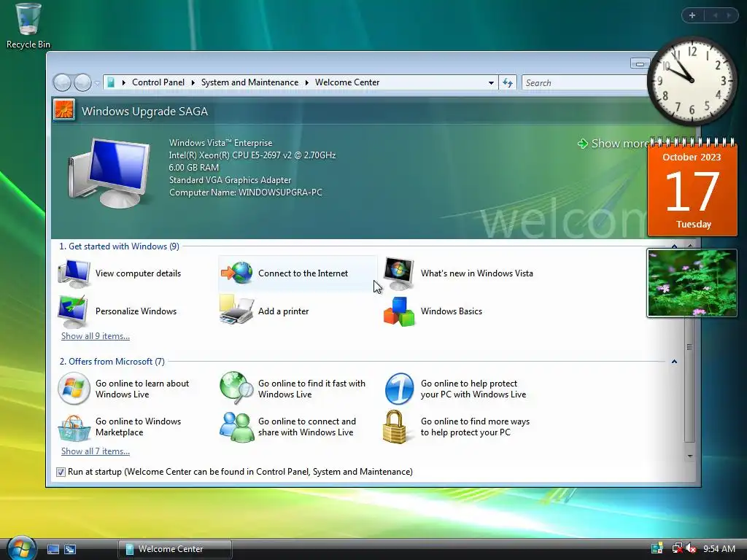Image resolution: width=747 pixels, height=560 pixels.
Task: Minimize the Welcome Center window
Action: 640,64
